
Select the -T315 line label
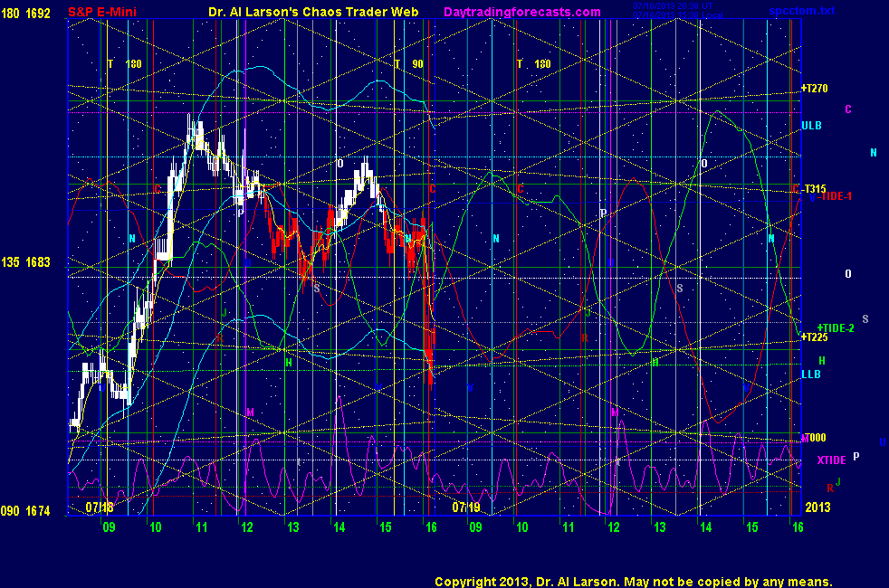tap(816, 189)
